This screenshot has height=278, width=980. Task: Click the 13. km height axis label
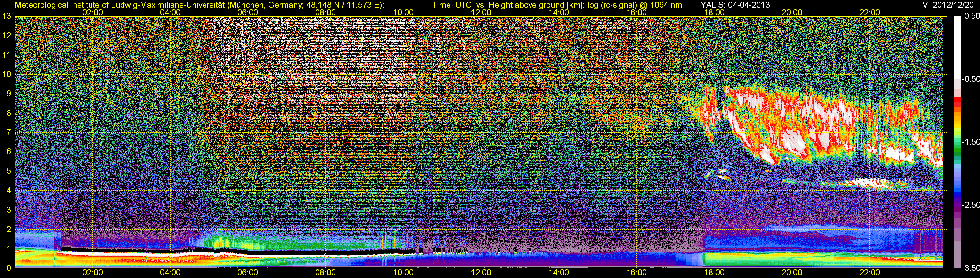[x=7, y=16]
